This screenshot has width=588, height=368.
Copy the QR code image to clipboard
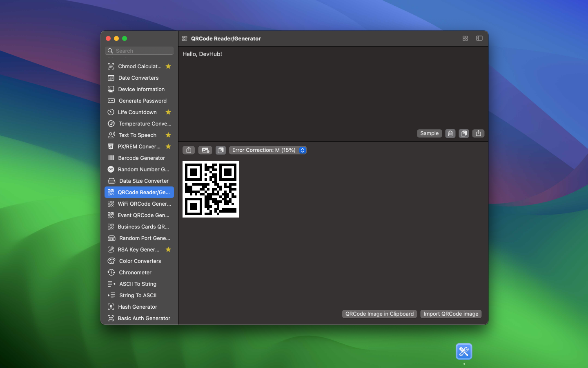(220, 150)
